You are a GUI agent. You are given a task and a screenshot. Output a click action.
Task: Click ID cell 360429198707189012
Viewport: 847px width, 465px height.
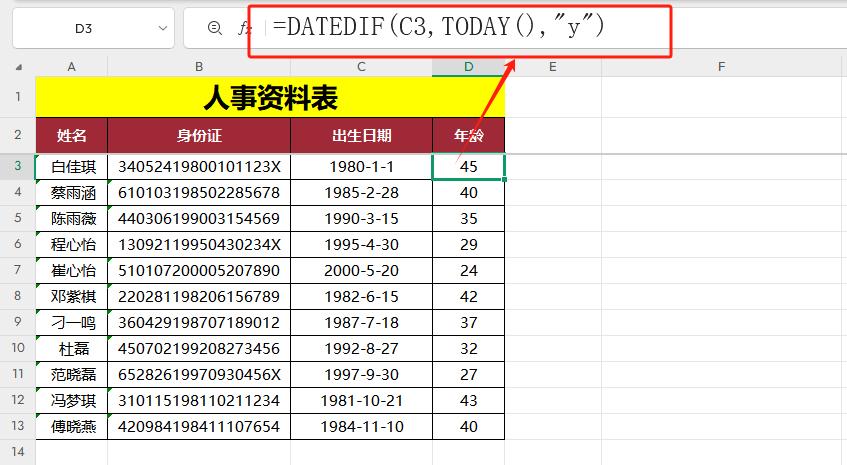point(199,322)
